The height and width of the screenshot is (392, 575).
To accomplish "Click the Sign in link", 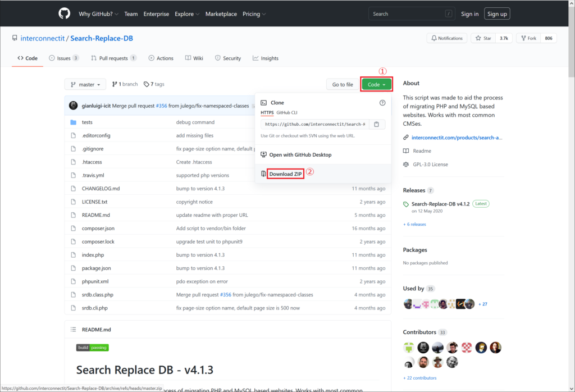I will [x=470, y=14].
